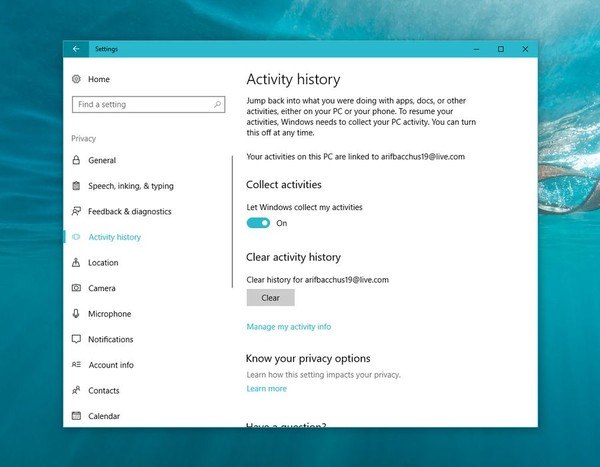Open Account info privacy settings
Image resolution: width=600 pixels, height=467 pixels.
click(110, 365)
